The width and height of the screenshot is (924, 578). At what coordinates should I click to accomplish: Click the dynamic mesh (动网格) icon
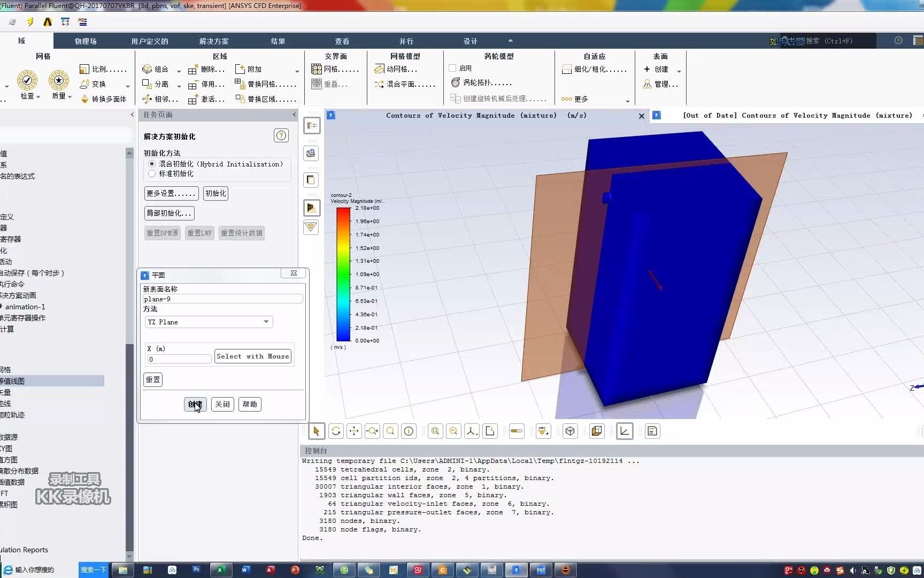[379, 69]
